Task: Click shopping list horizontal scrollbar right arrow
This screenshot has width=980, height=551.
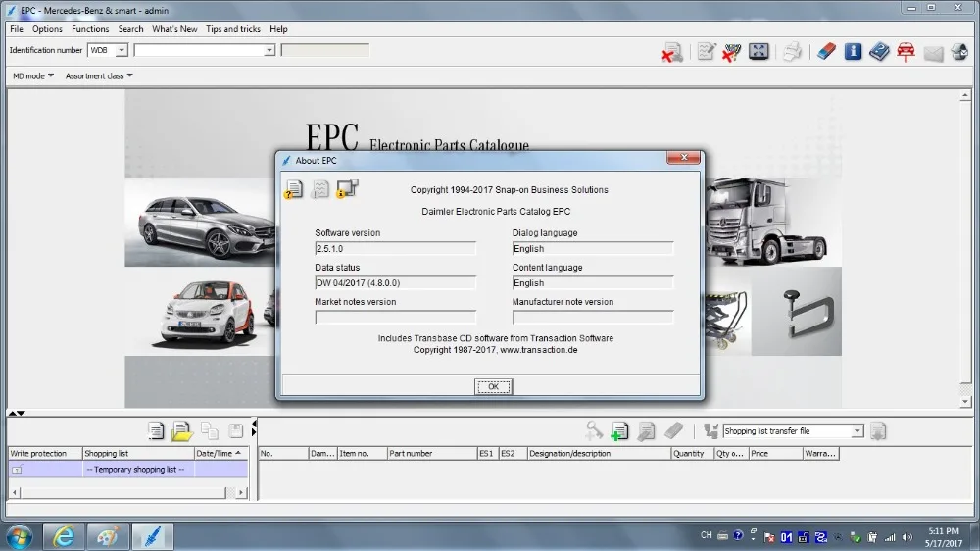Action: point(241,493)
